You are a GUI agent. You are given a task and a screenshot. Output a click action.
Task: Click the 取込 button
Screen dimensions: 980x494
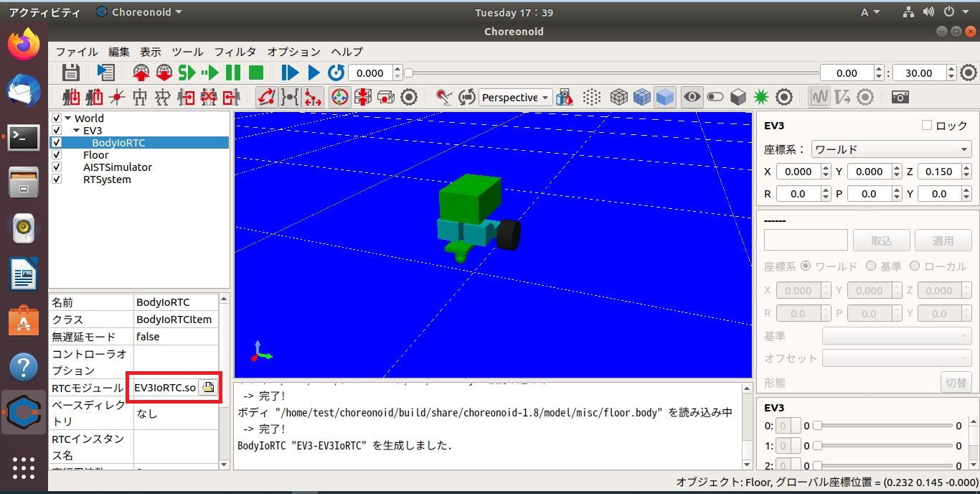[x=882, y=241]
